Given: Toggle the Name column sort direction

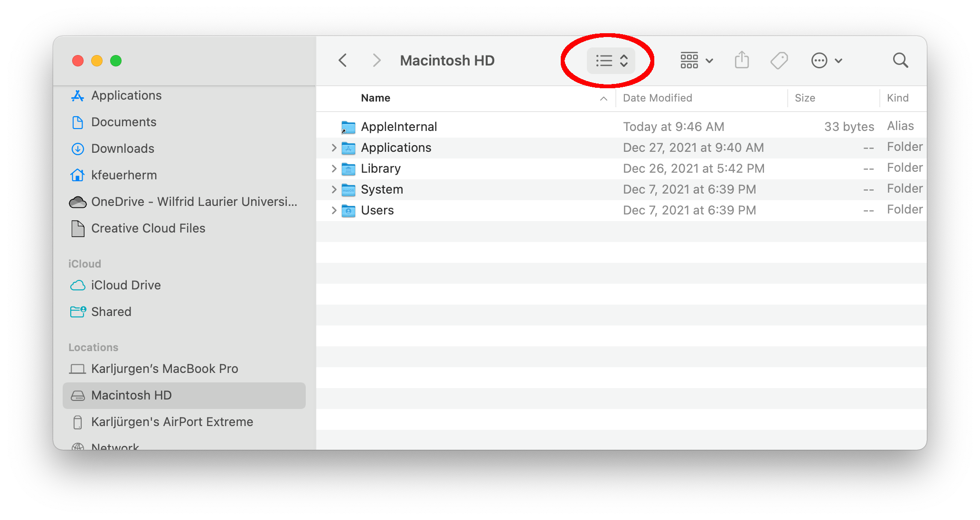Looking at the screenshot, I should 603,98.
